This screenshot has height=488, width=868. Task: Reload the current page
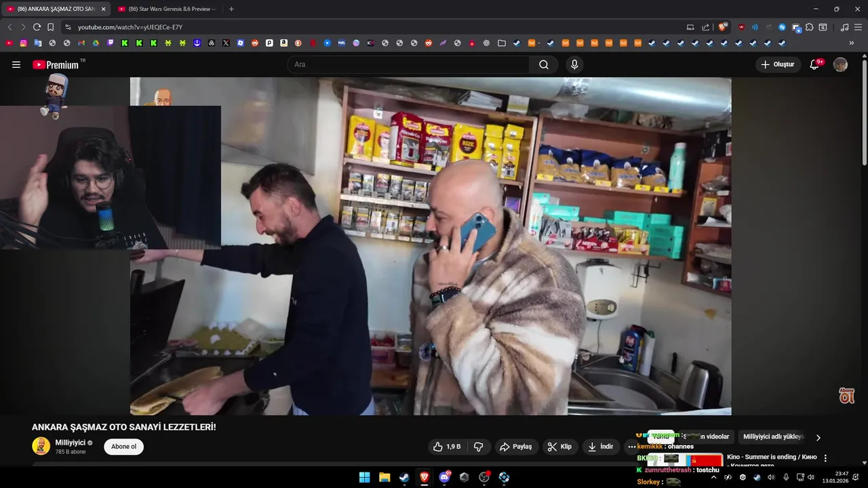click(37, 27)
